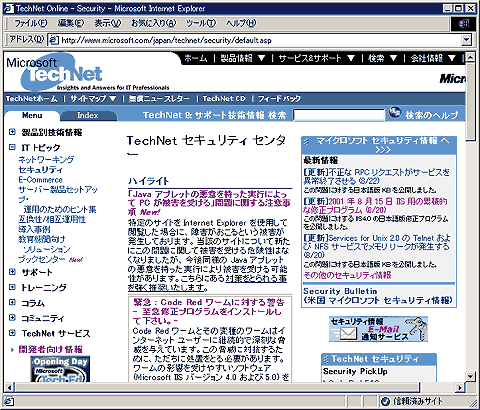Open the ヘルプ menu
This screenshot has height=410, width=480.
pyautogui.click(x=241, y=23)
